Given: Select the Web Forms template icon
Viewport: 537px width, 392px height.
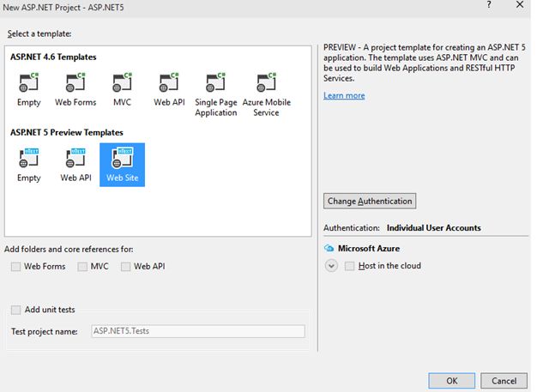Looking at the screenshot, I should (x=75, y=83).
